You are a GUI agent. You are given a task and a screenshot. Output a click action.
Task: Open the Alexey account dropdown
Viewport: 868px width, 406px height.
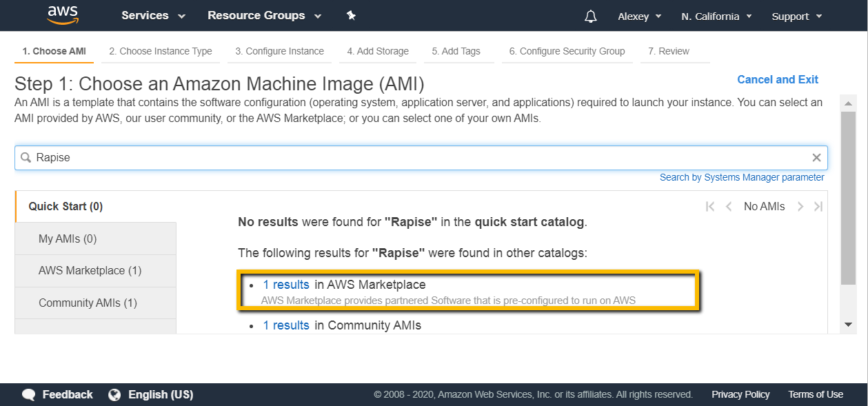[640, 17]
